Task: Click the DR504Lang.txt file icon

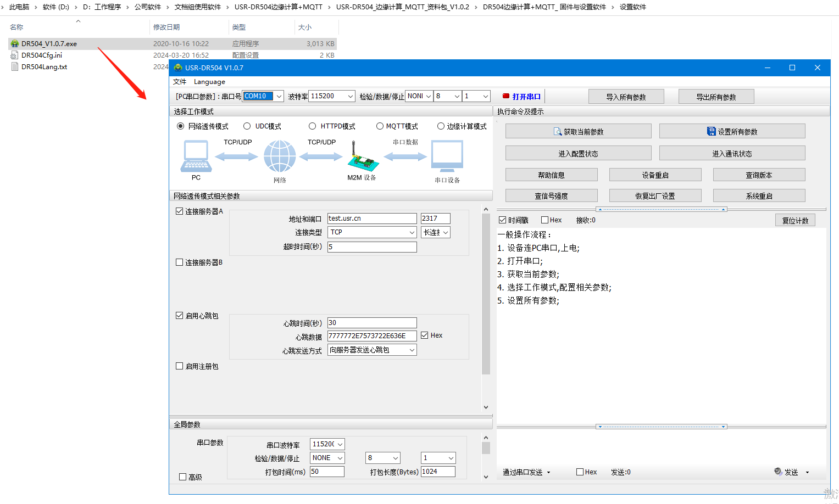Action: pos(15,67)
